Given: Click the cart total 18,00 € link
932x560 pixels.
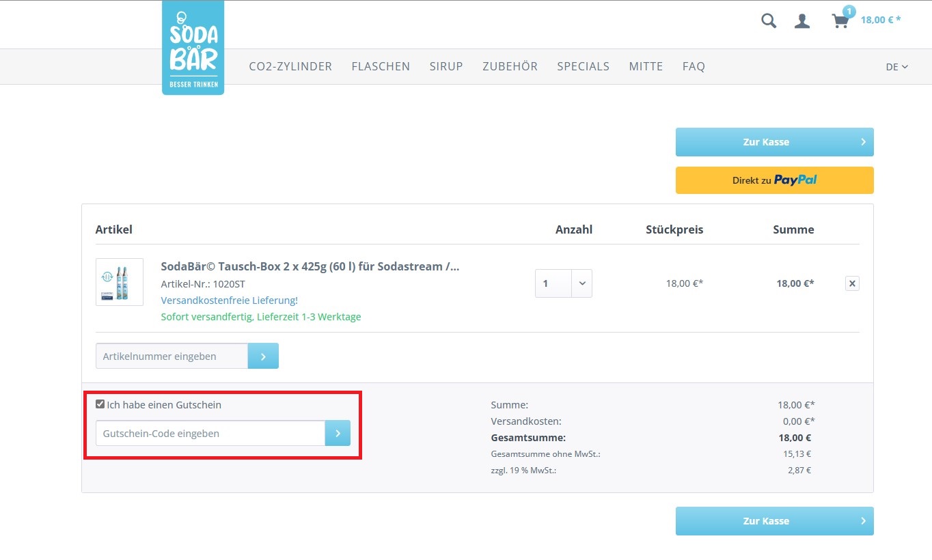Looking at the screenshot, I should (x=881, y=20).
